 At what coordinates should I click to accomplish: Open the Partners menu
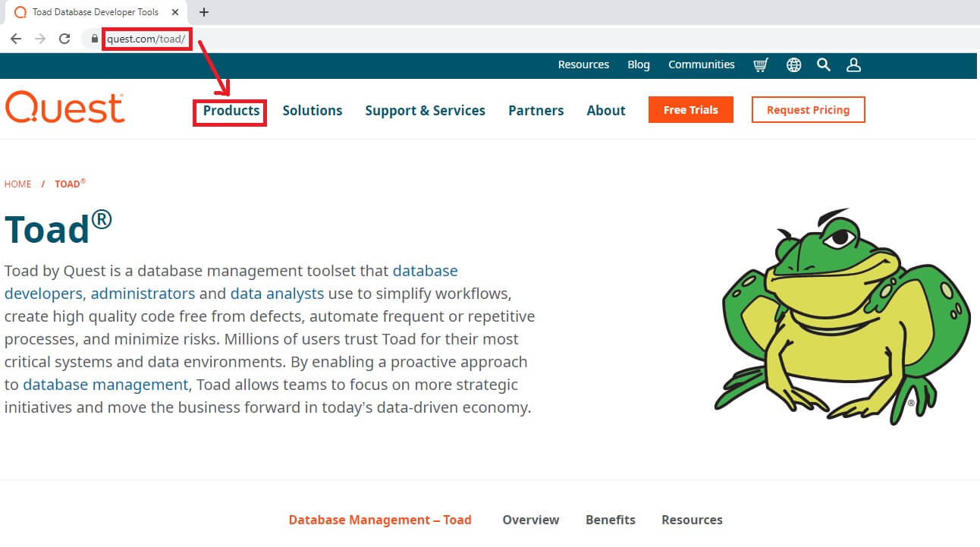coord(536,111)
